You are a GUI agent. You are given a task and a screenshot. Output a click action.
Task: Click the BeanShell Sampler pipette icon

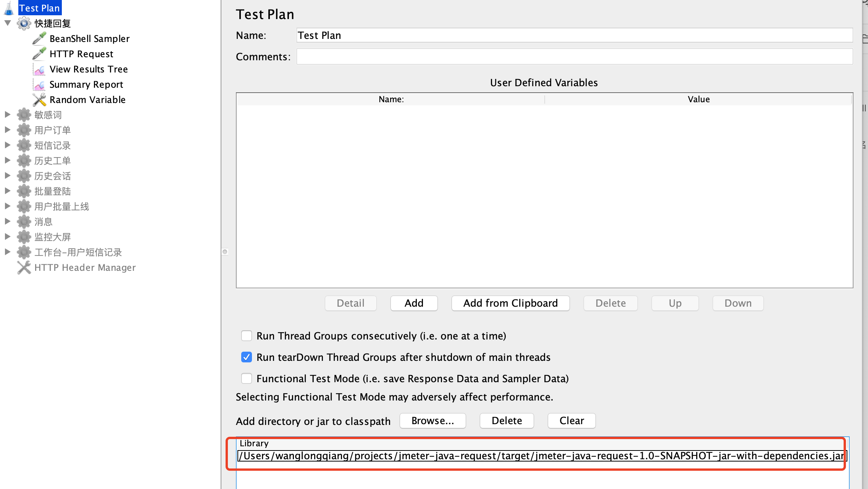39,39
